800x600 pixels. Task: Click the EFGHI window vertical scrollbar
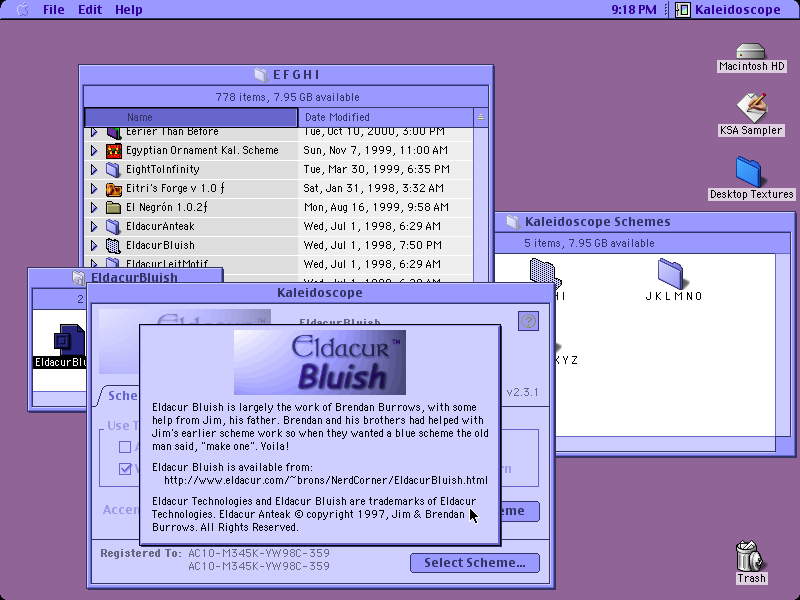pyautogui.click(x=481, y=204)
